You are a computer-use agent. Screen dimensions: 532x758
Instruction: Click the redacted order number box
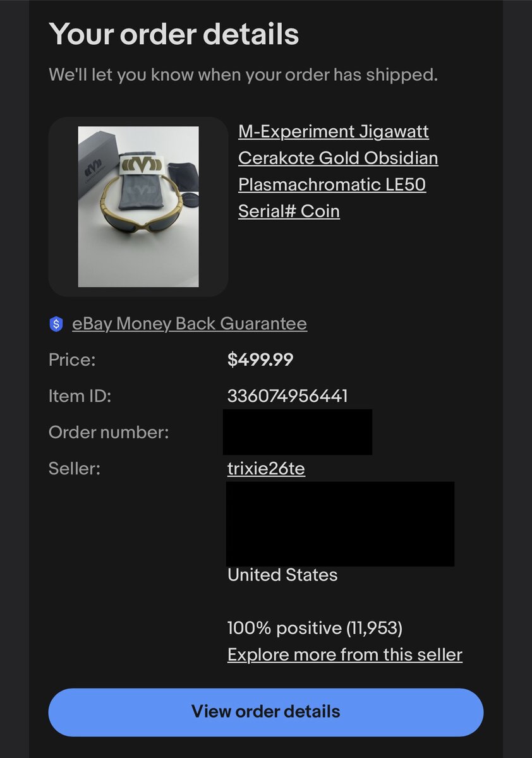click(298, 432)
